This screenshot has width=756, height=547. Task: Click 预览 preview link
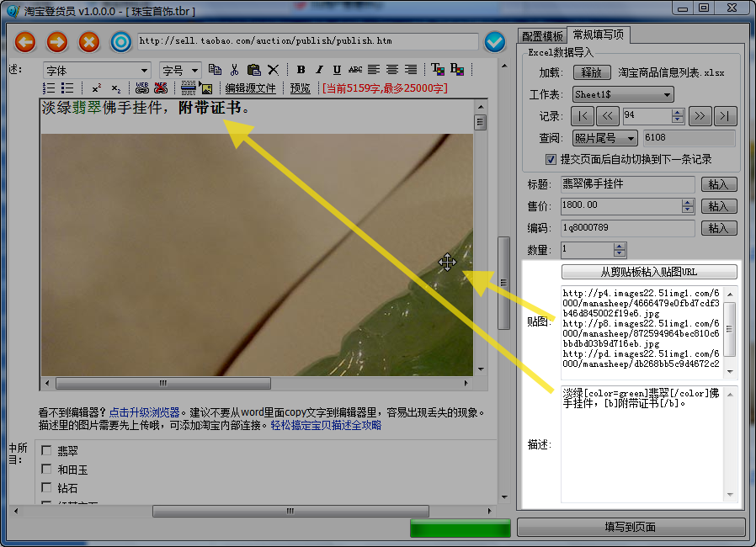click(x=300, y=88)
